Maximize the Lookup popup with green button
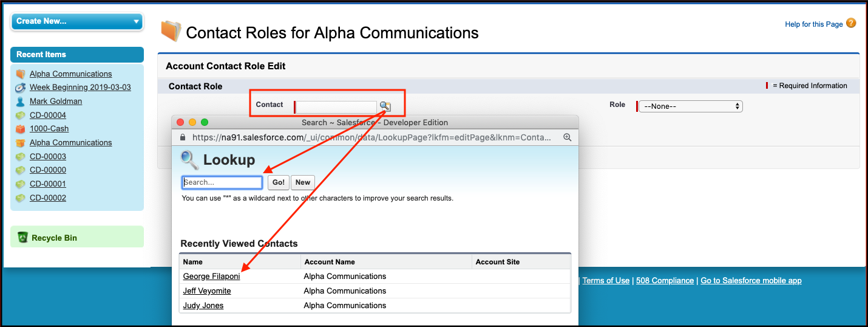The width and height of the screenshot is (868, 327). [x=205, y=122]
